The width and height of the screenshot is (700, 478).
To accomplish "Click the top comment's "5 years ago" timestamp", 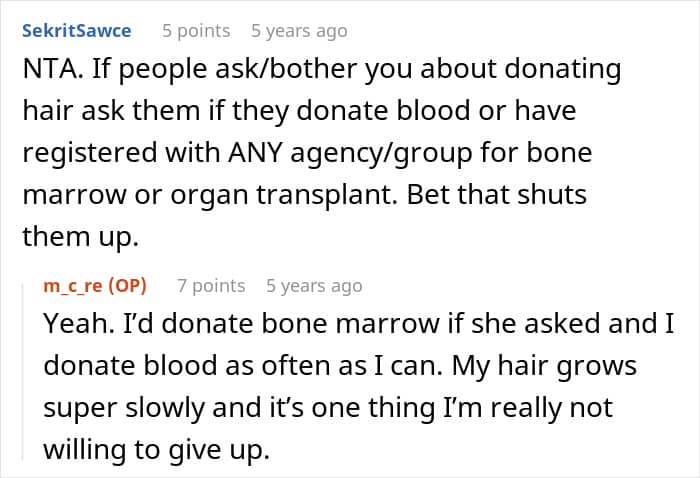I will tap(299, 31).
